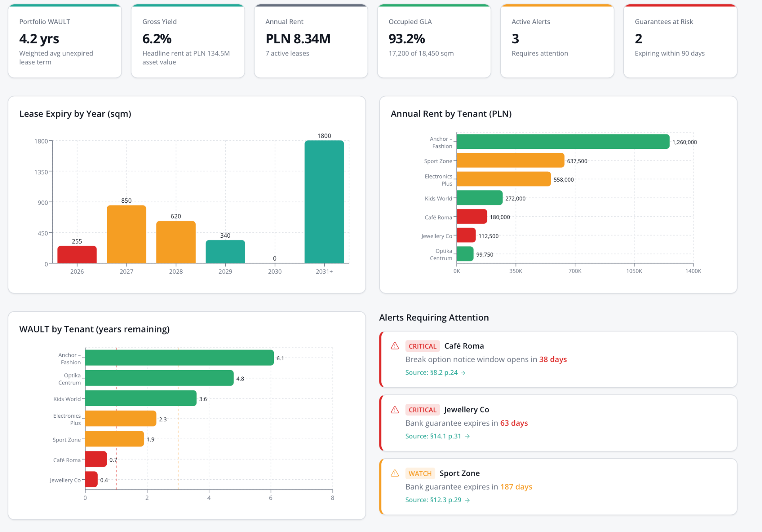
Task: Click 'Expiring within 90 days' text
Action: tap(670, 54)
